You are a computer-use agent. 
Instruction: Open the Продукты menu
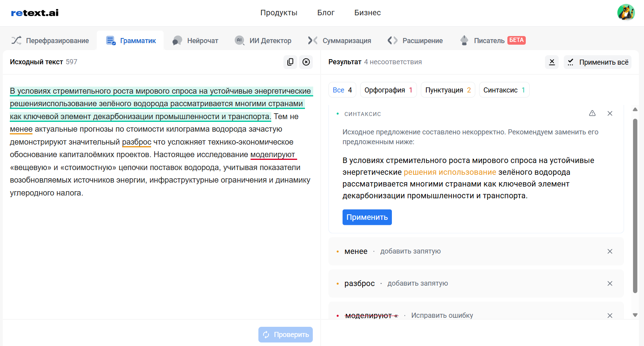tap(279, 13)
